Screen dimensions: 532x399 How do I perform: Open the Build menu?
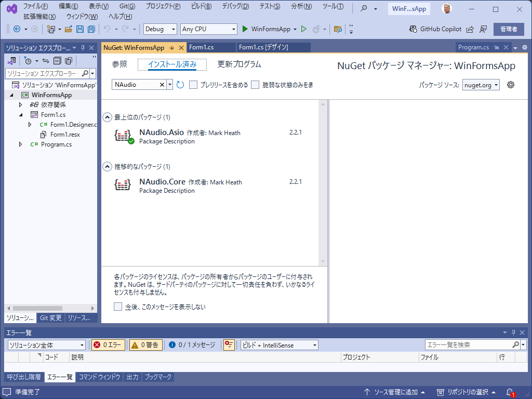[x=201, y=6]
